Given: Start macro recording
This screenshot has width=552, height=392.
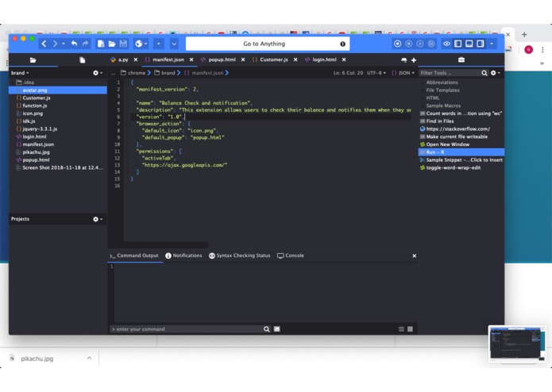Looking at the screenshot, I should pos(397,44).
